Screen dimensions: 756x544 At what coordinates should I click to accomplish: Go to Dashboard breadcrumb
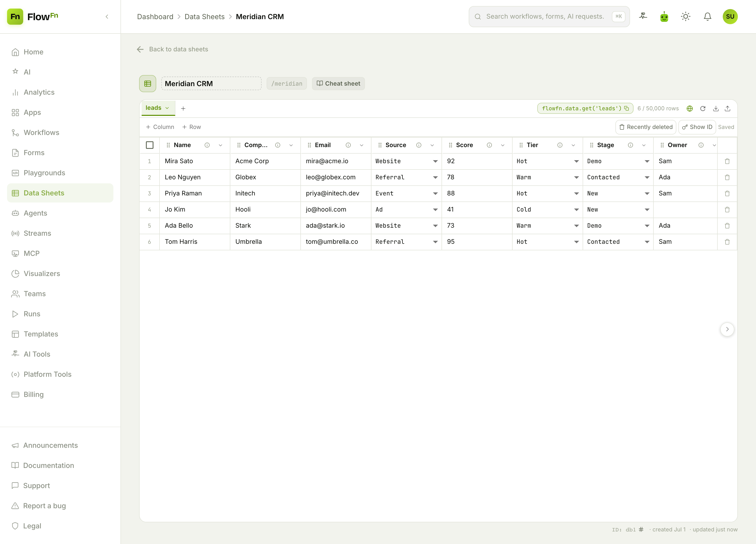pyautogui.click(x=155, y=17)
